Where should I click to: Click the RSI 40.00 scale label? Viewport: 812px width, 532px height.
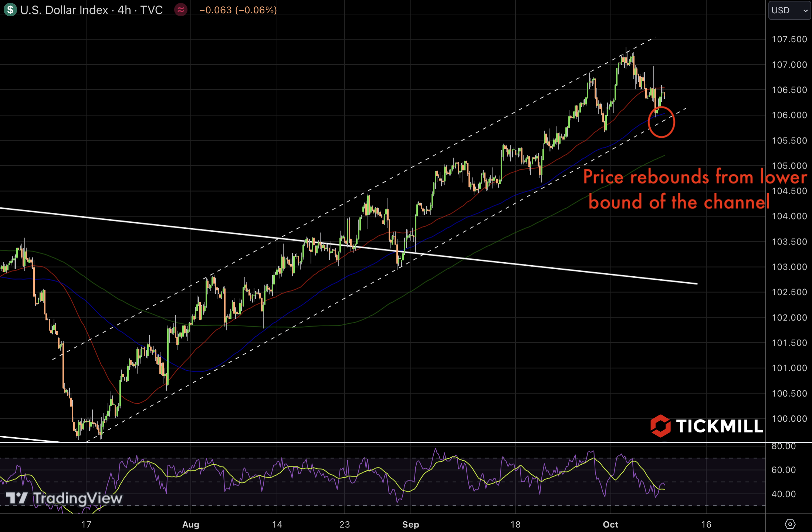(783, 494)
